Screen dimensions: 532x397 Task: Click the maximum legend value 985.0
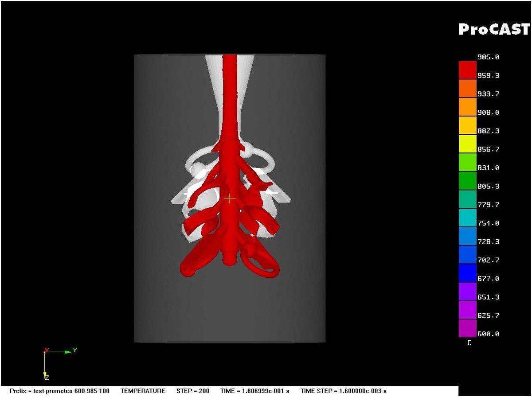488,57
